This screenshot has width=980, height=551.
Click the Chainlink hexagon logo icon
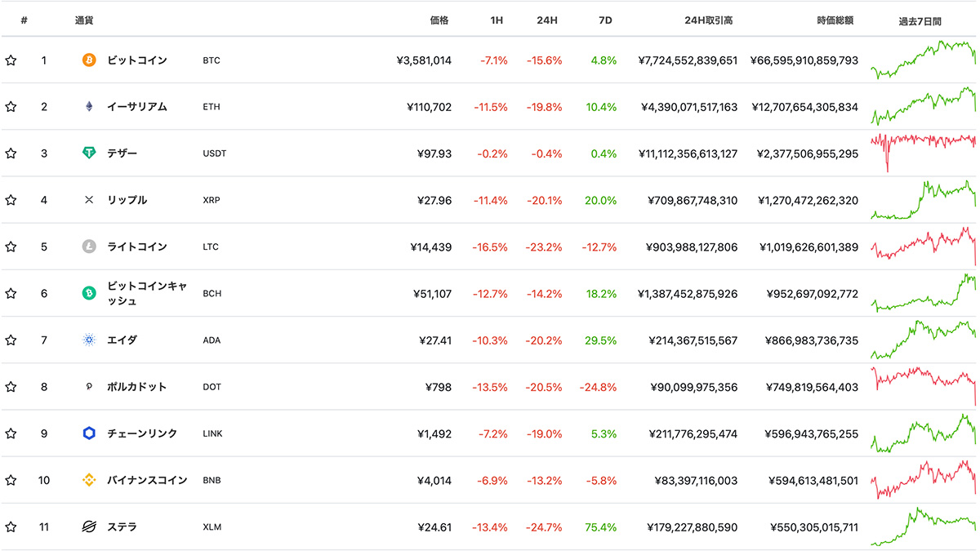[x=89, y=433]
